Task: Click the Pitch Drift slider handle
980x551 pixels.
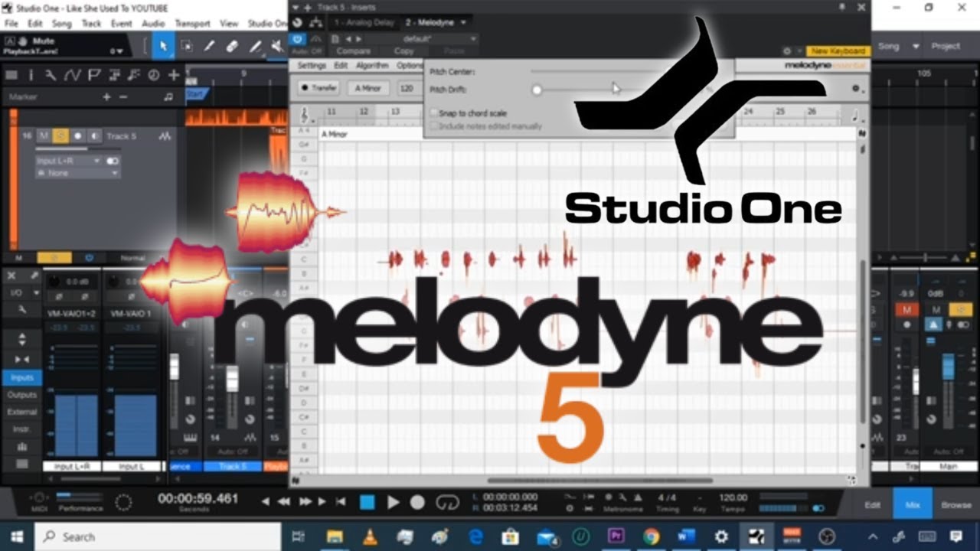Action: [537, 90]
